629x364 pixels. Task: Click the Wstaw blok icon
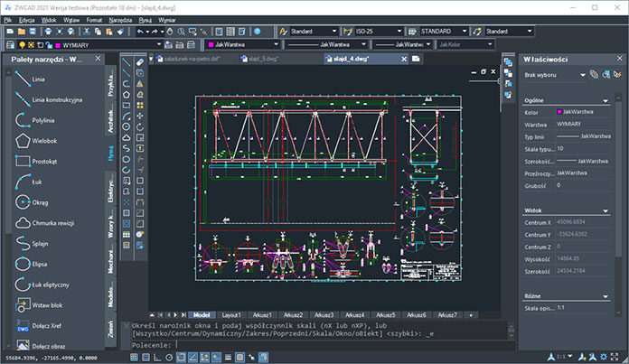tap(23, 304)
